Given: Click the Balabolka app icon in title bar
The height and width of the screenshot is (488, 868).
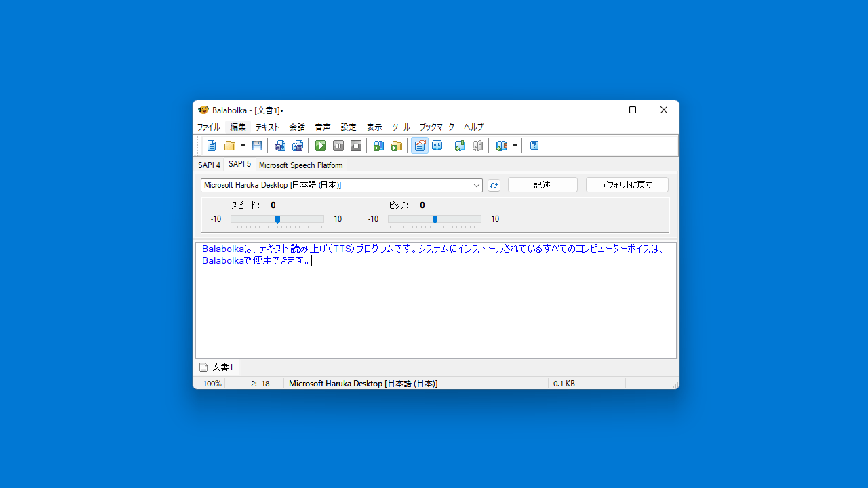Looking at the screenshot, I should pyautogui.click(x=203, y=110).
